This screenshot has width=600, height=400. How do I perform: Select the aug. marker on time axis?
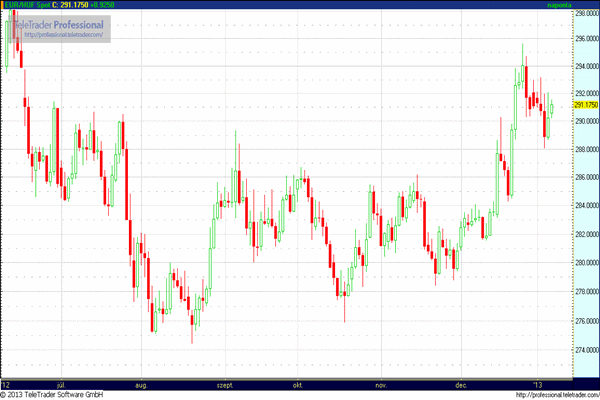[141, 384]
